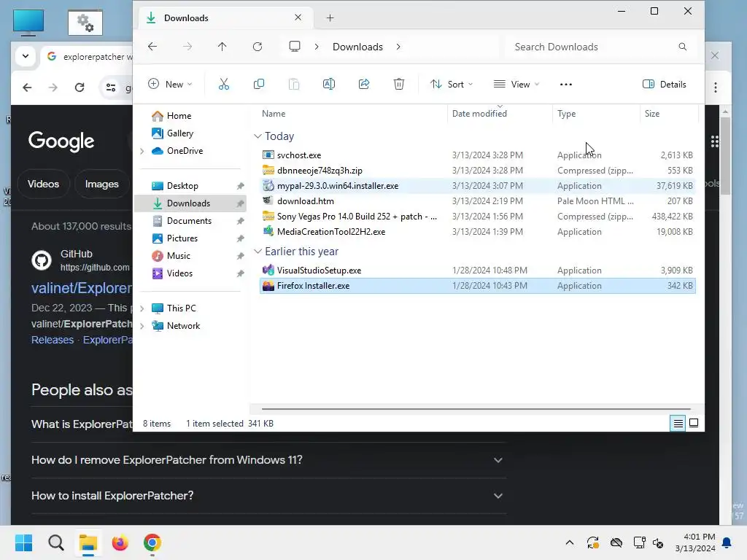Click File Explorer taskbar icon
Image resolution: width=747 pixels, height=560 pixels.
point(88,542)
